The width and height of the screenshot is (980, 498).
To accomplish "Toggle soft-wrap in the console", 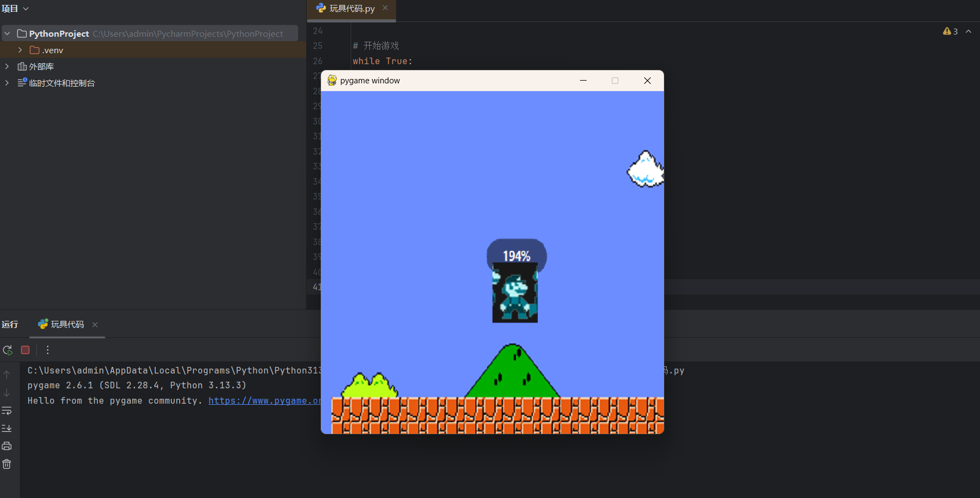I will pyautogui.click(x=7, y=411).
